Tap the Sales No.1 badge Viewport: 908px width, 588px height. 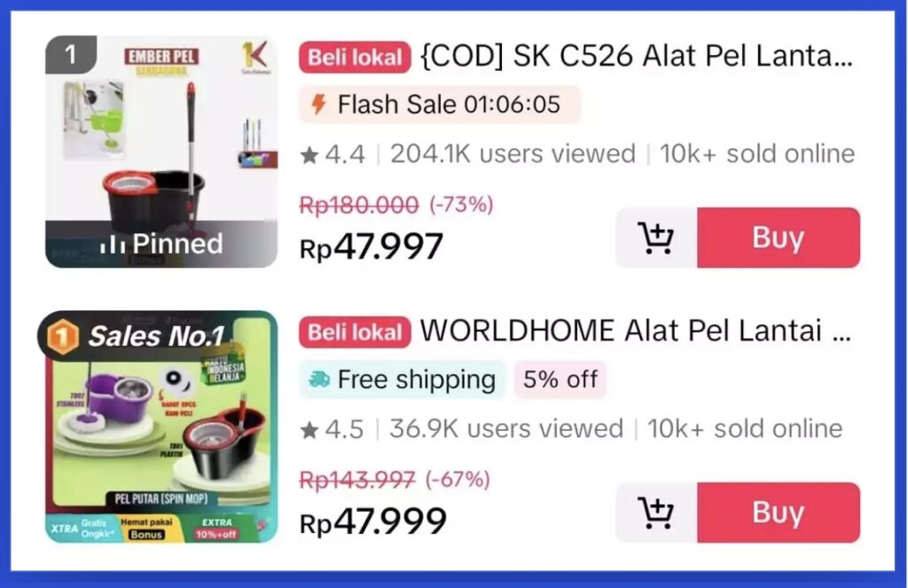135,337
